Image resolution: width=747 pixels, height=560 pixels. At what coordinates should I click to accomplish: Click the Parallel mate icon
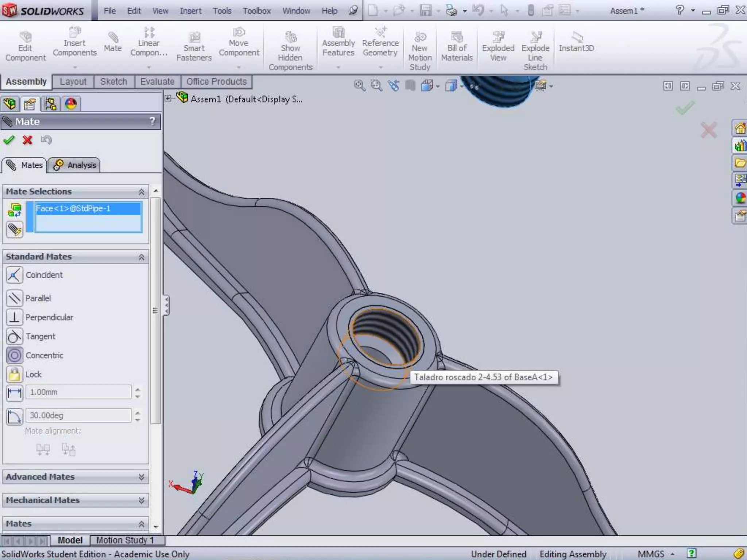(15, 298)
